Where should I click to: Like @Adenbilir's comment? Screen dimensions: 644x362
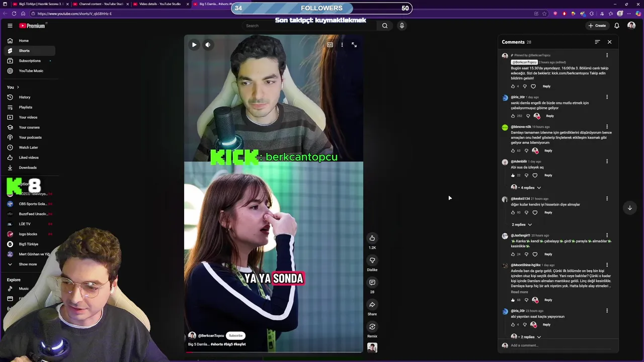[x=513, y=175]
